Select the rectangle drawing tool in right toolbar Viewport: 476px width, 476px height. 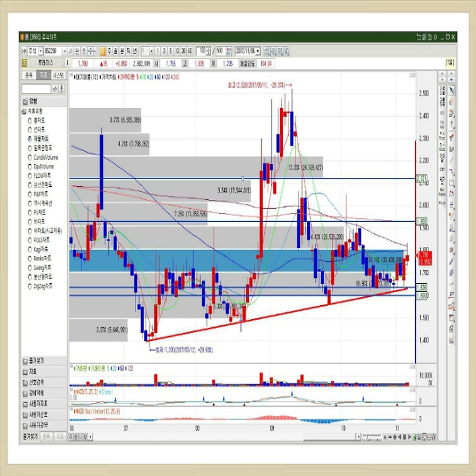pos(452,183)
